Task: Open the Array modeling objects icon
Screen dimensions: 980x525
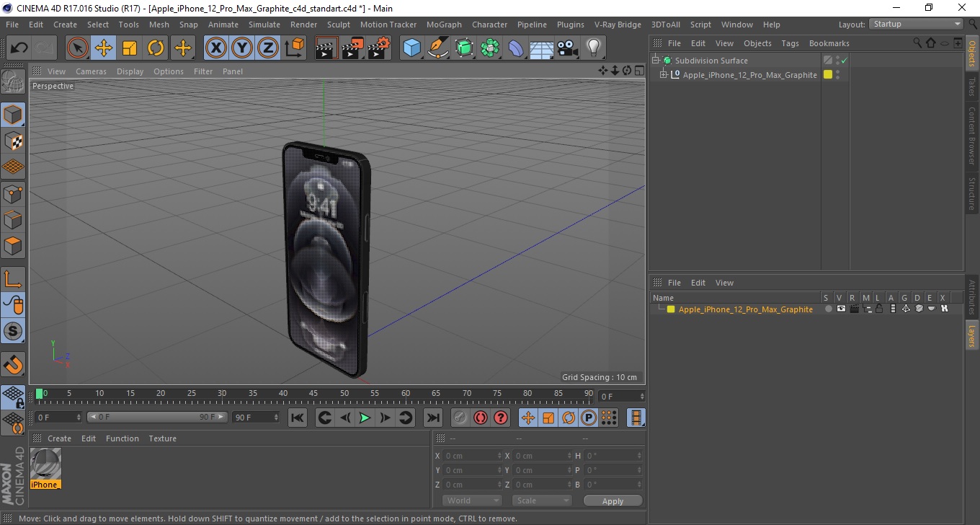Action: (490, 48)
